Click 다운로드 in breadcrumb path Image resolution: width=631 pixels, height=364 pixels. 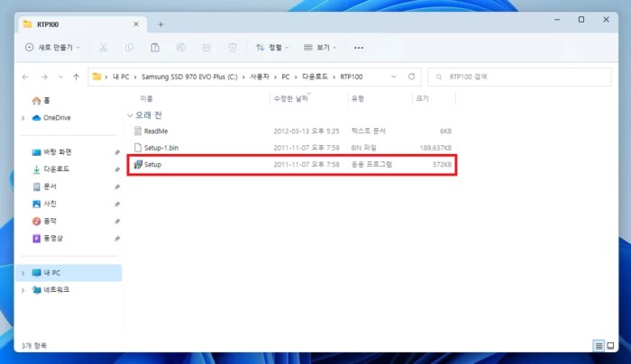click(x=315, y=77)
